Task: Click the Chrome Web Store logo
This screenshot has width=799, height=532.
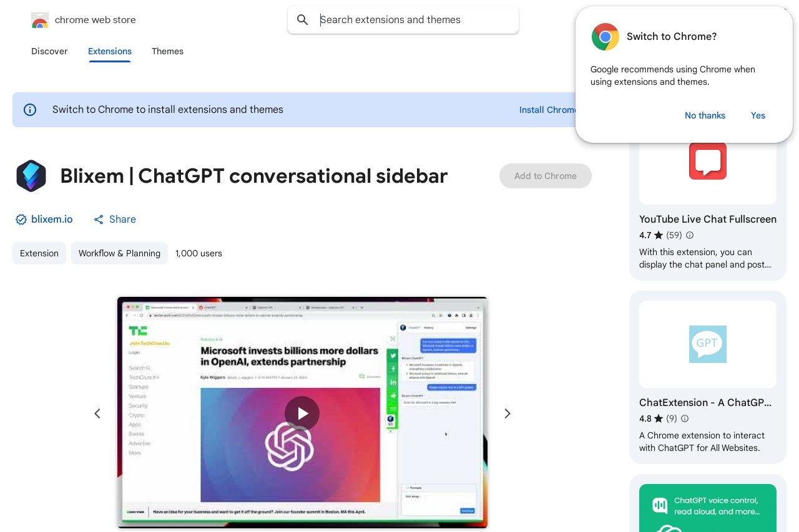Action: (39, 20)
